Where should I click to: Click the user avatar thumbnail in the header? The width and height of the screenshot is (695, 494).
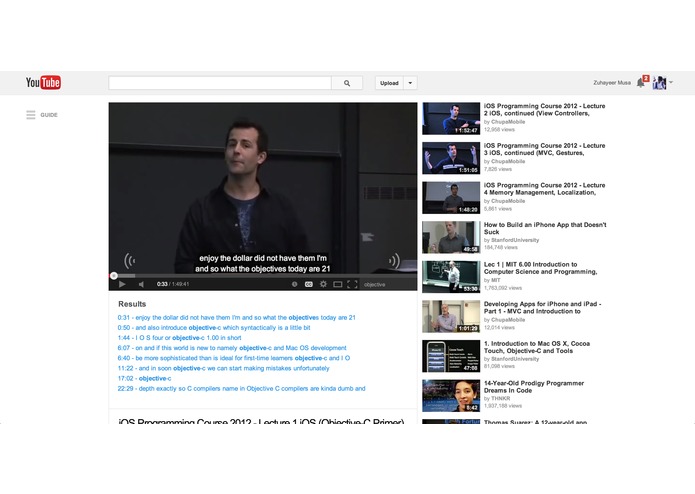point(659,82)
